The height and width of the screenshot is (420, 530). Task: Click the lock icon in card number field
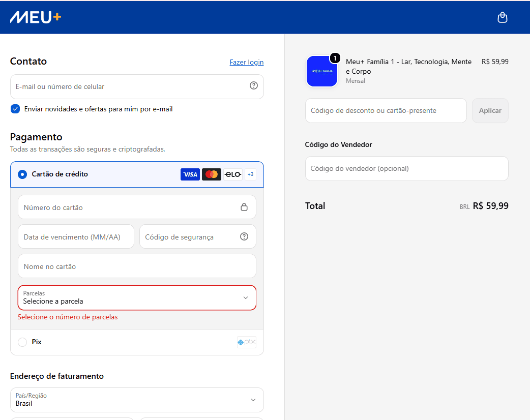[244, 207]
